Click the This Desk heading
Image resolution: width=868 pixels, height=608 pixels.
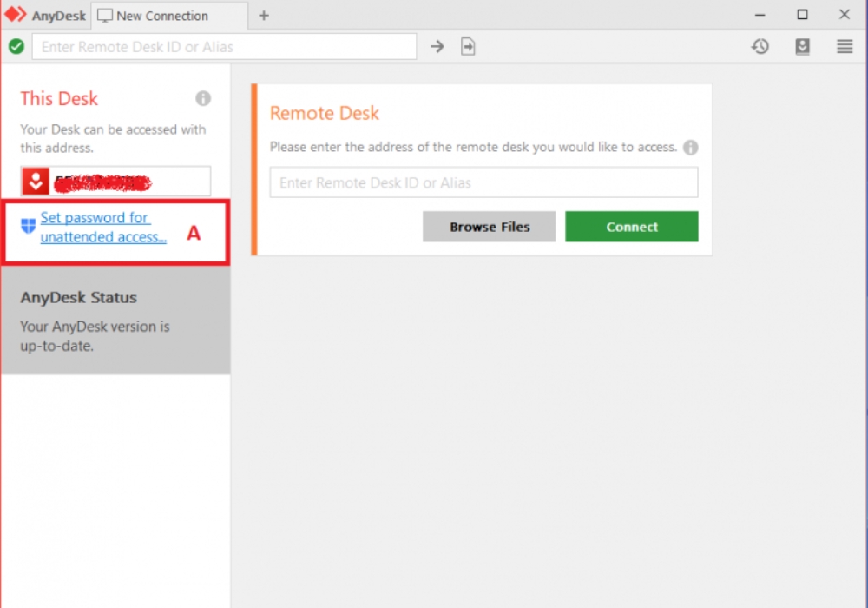point(59,98)
